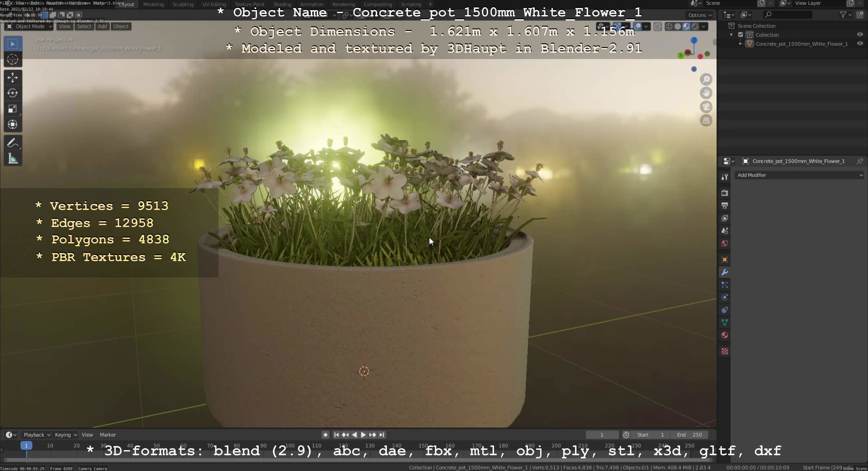Screen dimensions: 868x471
Task: Click the viewport zoom magnifier icon
Action: (706, 80)
